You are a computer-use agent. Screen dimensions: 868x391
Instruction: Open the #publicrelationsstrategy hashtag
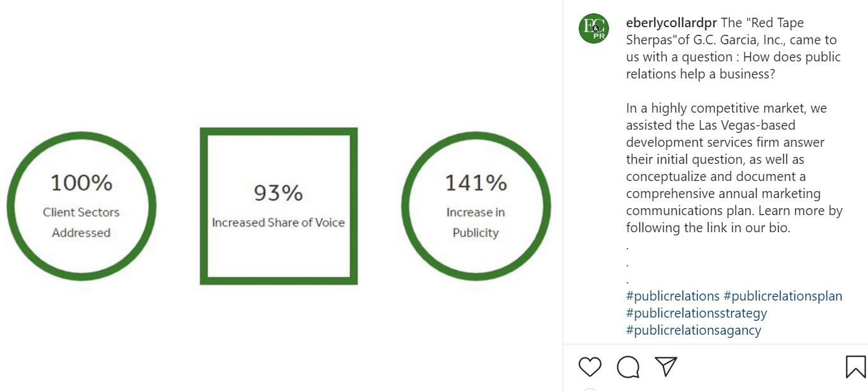(x=696, y=313)
